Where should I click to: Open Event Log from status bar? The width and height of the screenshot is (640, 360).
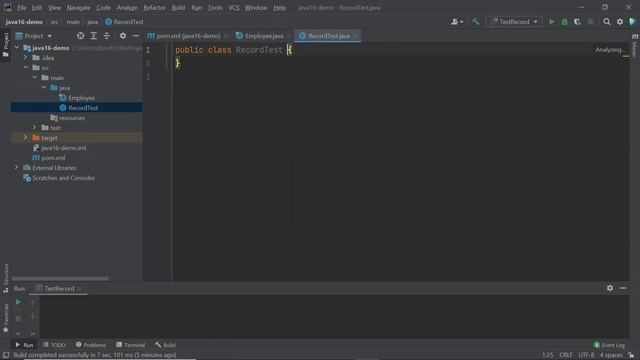pos(609,345)
